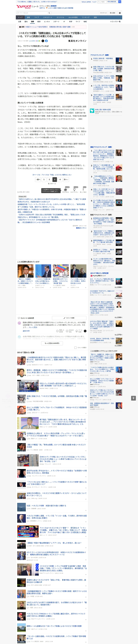Select the エキスパート tab
Screen dimensions: 138x644
[x=48, y=17]
